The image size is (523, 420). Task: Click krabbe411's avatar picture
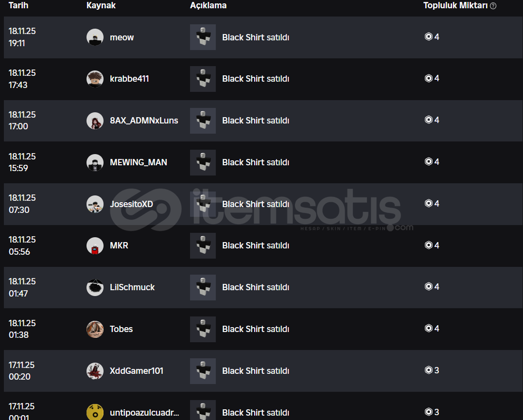(95, 79)
